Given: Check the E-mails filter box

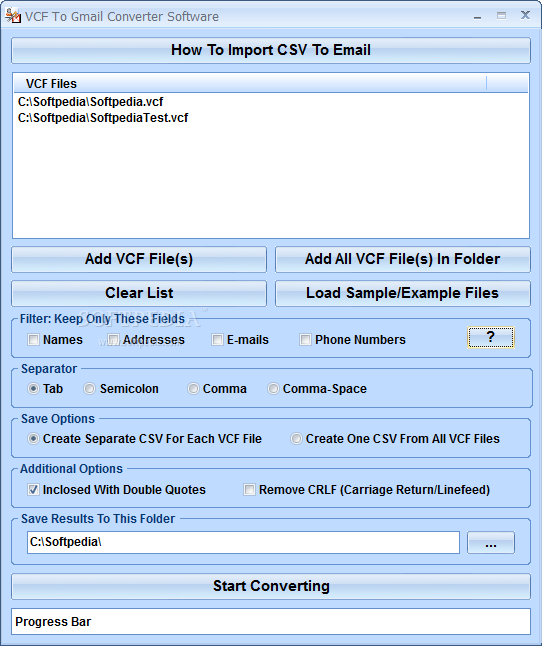Looking at the screenshot, I should (217, 339).
